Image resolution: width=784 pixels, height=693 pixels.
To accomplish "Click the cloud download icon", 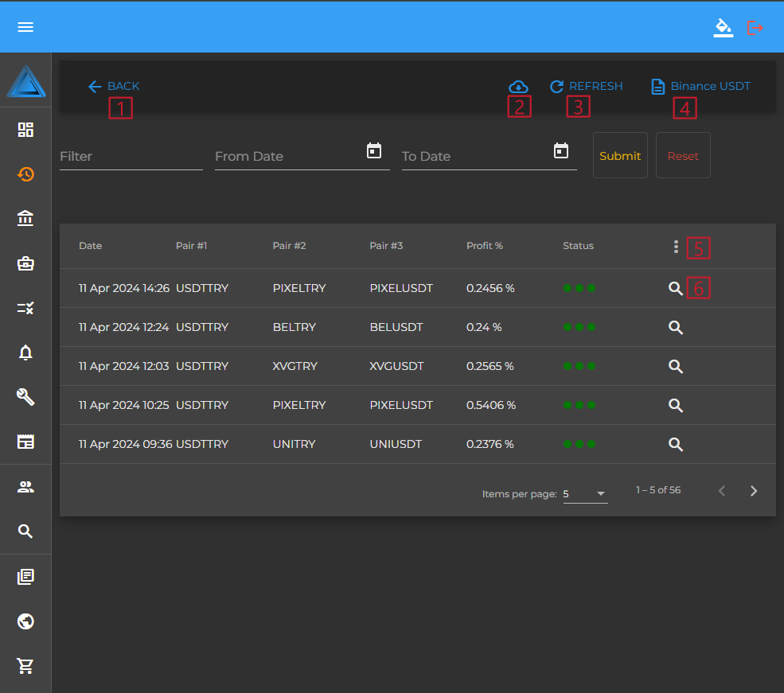I will coord(518,87).
